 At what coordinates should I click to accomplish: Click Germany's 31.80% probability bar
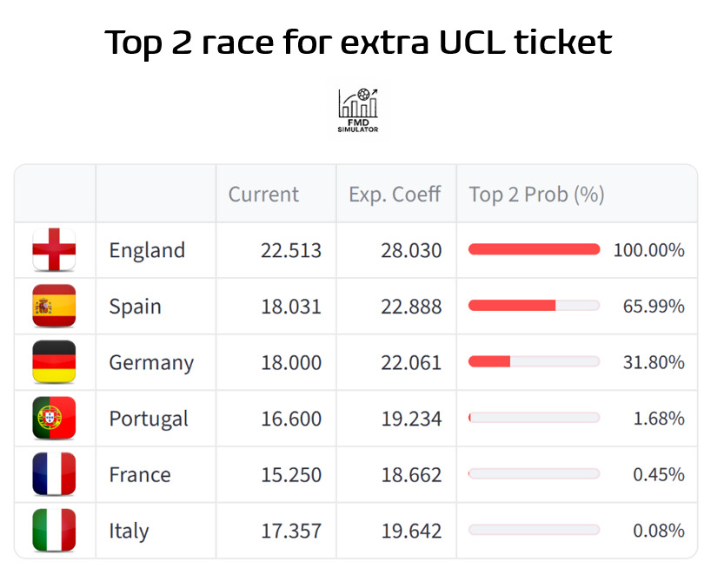(534, 362)
